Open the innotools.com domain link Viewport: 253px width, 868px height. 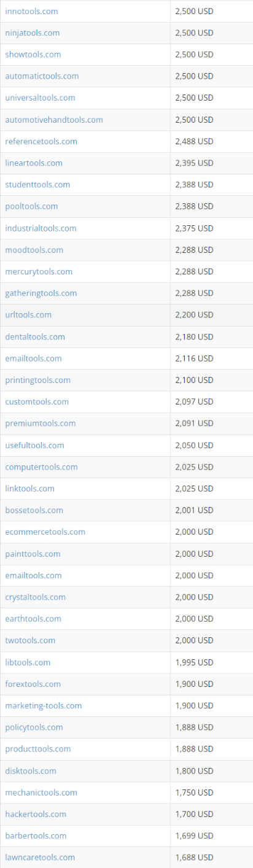[32, 11]
